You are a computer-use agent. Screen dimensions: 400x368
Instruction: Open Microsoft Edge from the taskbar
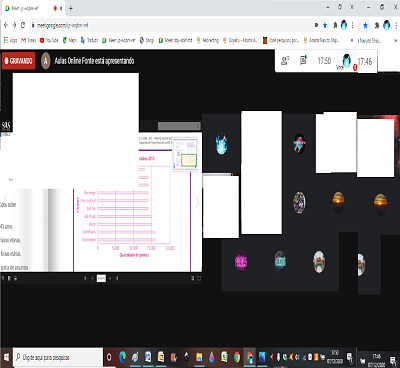(x=123, y=357)
